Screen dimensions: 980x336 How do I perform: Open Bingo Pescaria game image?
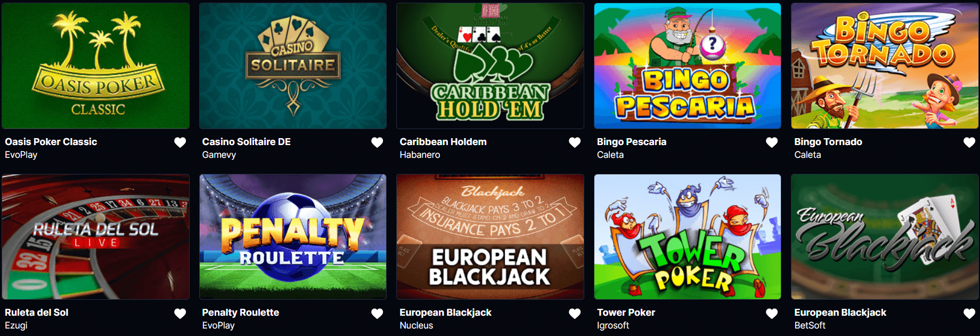(688, 66)
